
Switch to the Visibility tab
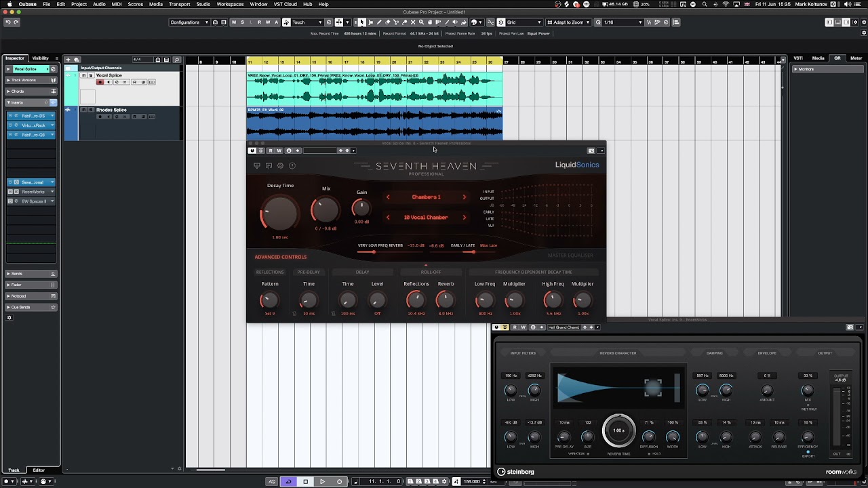coord(40,58)
